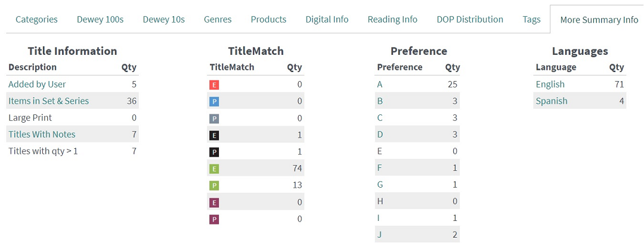The height and width of the screenshot is (243, 644).
Task: Click the maroon P TitleMatch icon
Action: [213, 219]
